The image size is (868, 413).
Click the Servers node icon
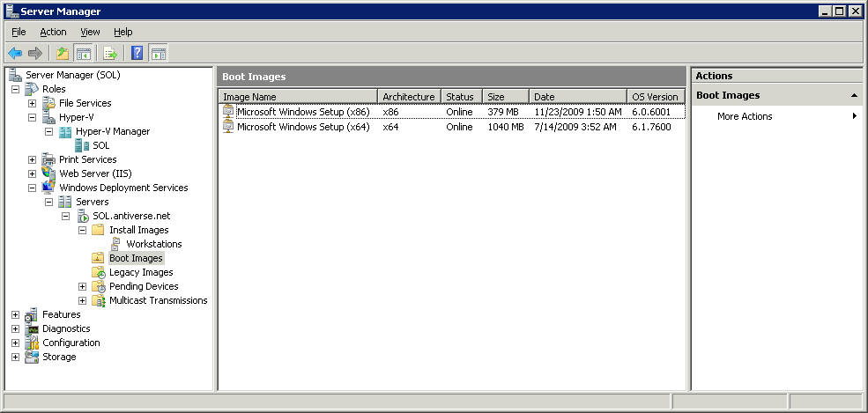pos(65,202)
